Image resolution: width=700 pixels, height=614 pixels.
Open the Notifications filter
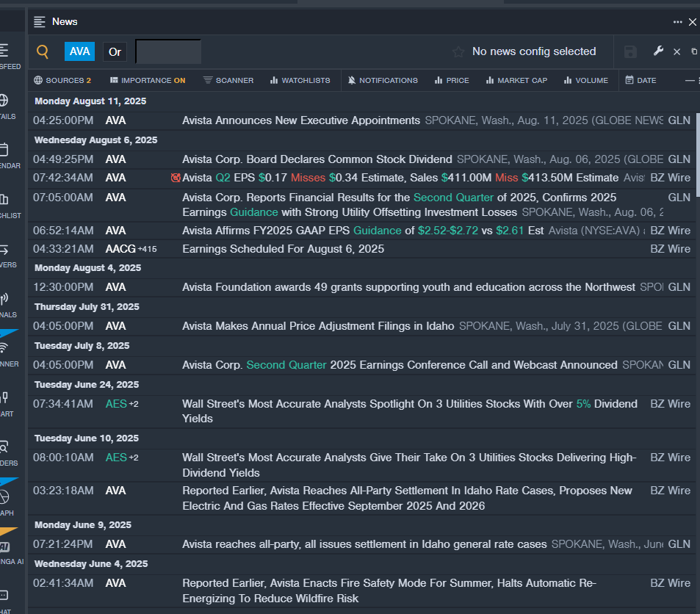point(383,80)
